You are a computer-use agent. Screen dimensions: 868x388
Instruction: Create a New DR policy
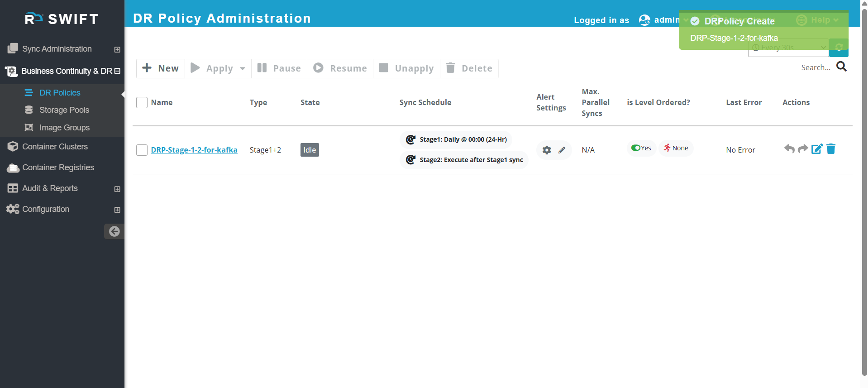pos(161,68)
